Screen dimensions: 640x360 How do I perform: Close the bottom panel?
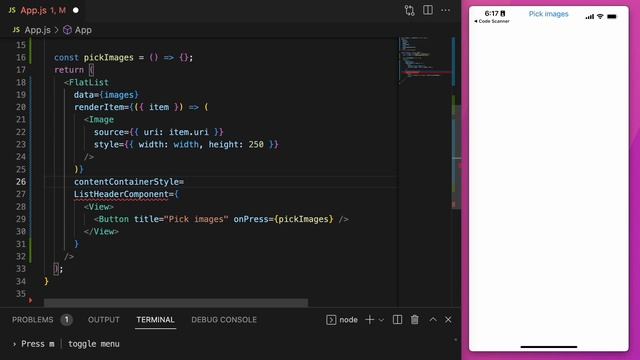tap(448, 320)
